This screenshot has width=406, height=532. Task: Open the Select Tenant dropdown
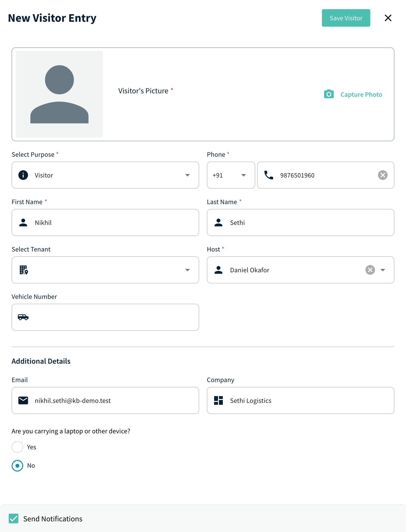(x=105, y=270)
